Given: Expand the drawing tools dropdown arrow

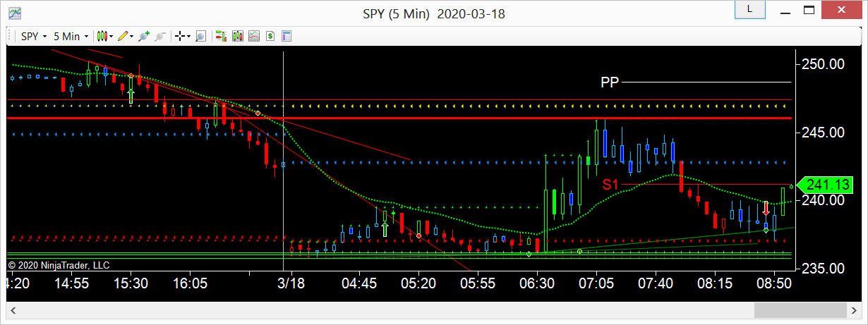Looking at the screenshot, I should pyautogui.click(x=132, y=36).
